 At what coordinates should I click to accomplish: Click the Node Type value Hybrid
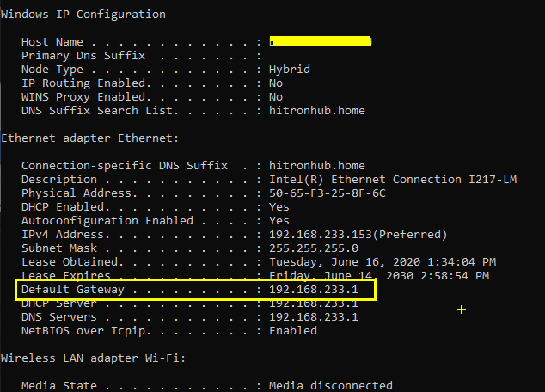pos(290,70)
